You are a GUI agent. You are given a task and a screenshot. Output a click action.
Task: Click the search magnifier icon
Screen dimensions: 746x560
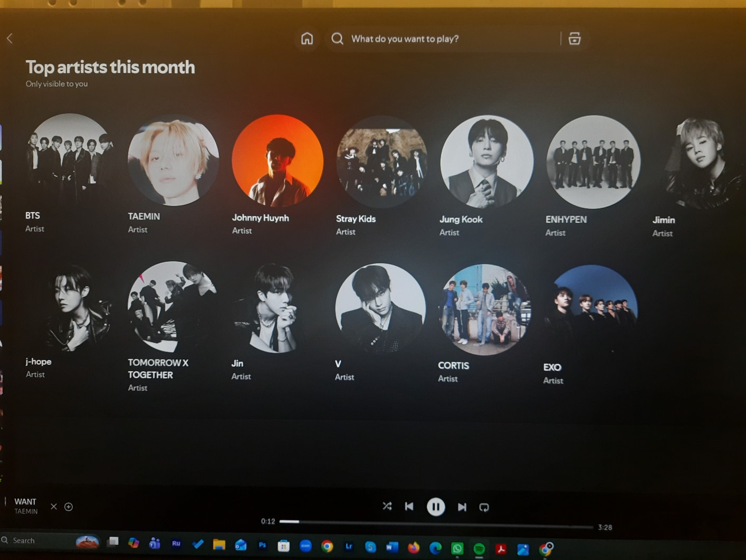[337, 39]
